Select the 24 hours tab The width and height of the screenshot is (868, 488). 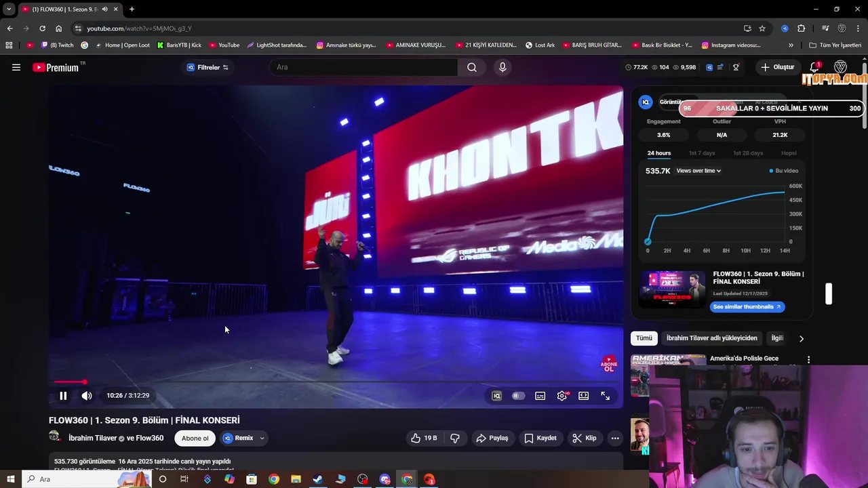[x=659, y=153]
